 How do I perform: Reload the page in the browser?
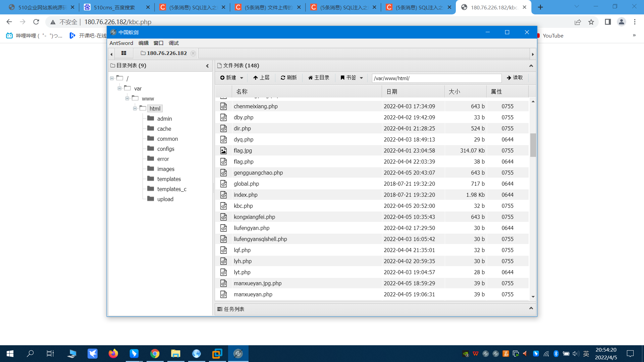(x=36, y=22)
